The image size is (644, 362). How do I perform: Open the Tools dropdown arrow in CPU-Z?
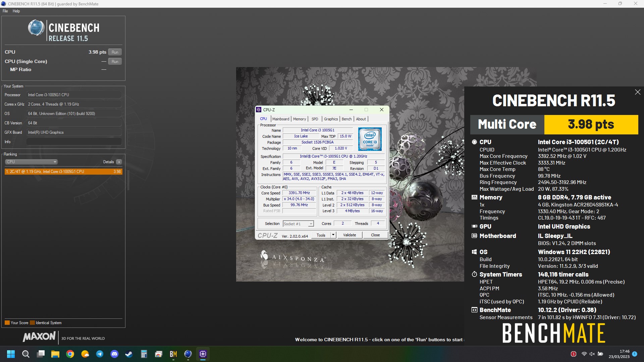tap(333, 235)
